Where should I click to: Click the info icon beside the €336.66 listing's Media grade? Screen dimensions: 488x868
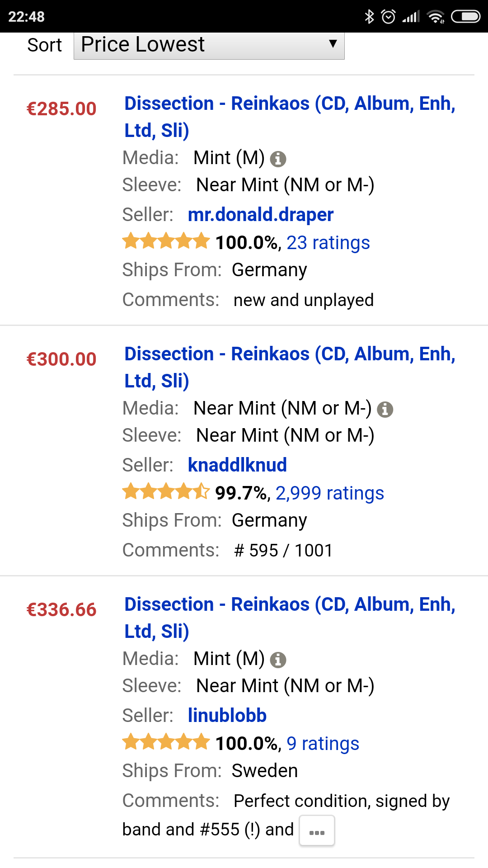point(278,660)
